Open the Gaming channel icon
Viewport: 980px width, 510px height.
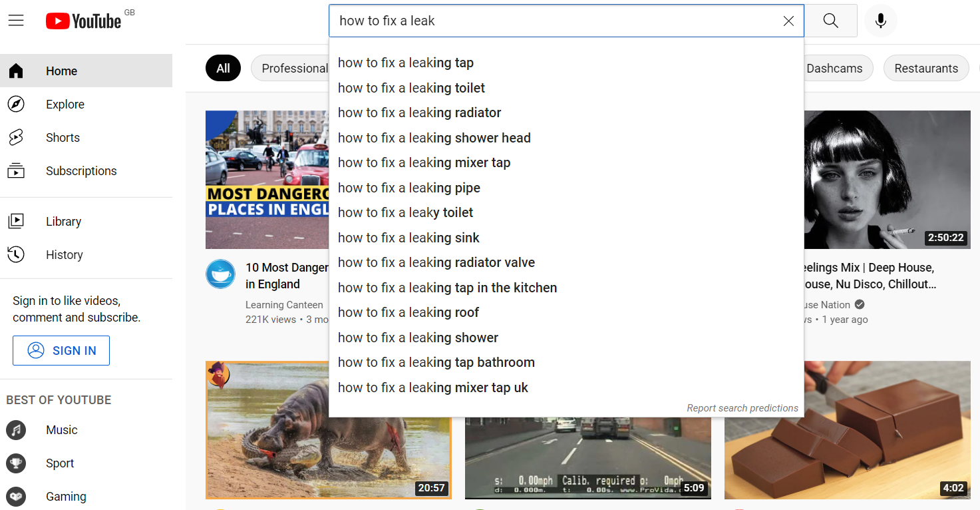tap(16, 496)
